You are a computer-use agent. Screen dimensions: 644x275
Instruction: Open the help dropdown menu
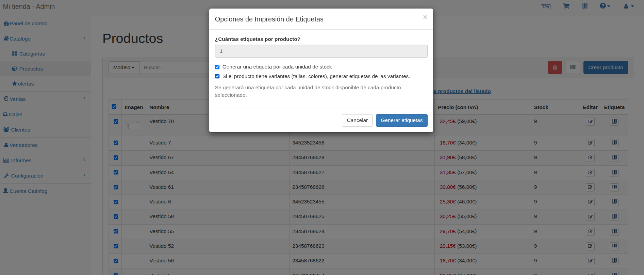pos(605,6)
